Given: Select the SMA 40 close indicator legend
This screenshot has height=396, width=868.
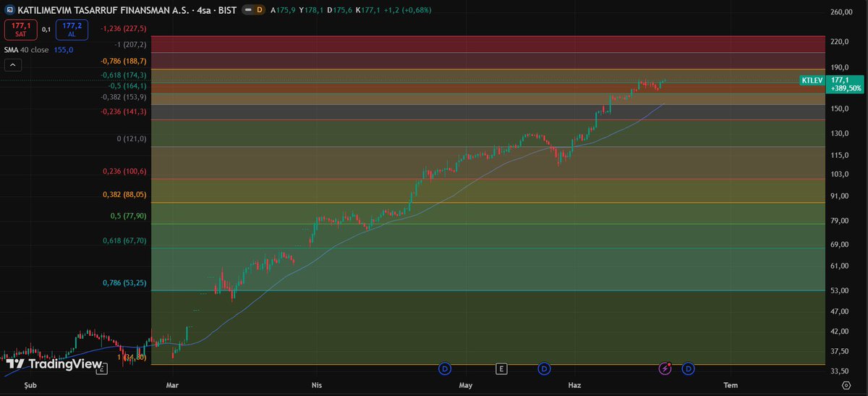Looking at the screenshot, I should pos(26,50).
